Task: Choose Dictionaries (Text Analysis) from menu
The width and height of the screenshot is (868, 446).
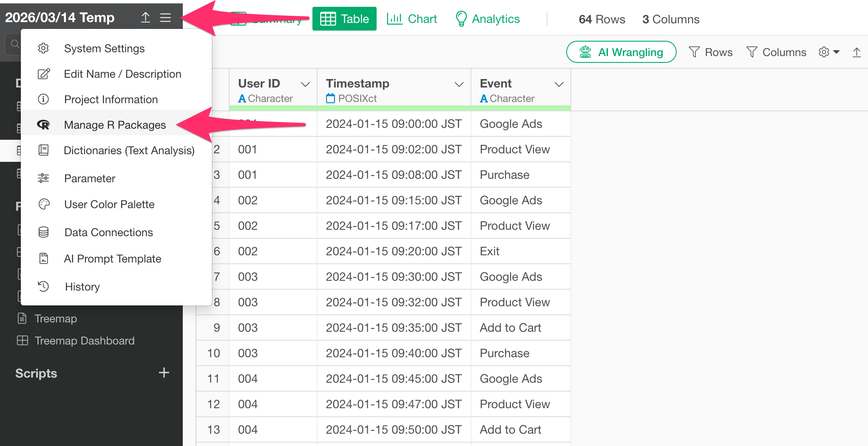Action: (x=129, y=150)
